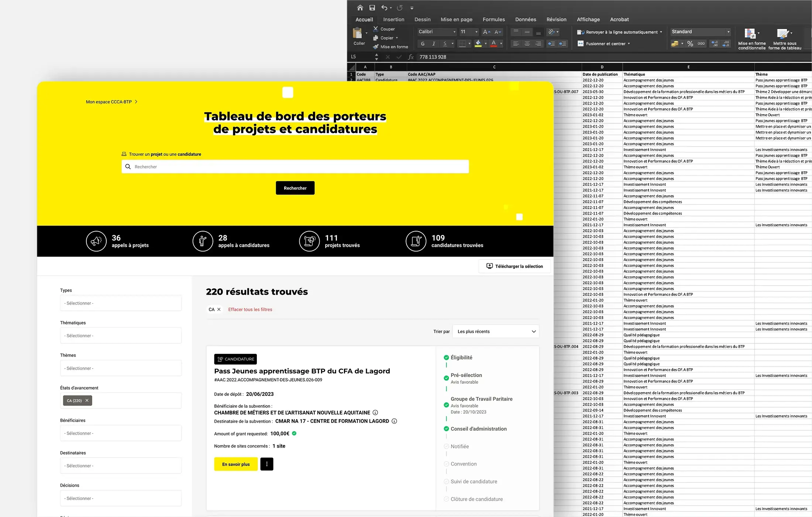Open the text orientation tool
812x517 pixels.
(x=551, y=32)
